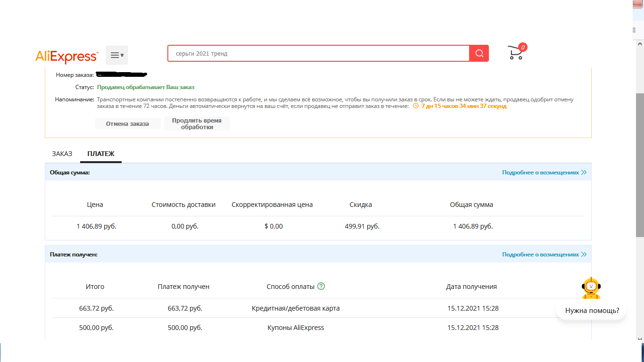
Task: Click the Скидка column header
Action: coord(361,205)
